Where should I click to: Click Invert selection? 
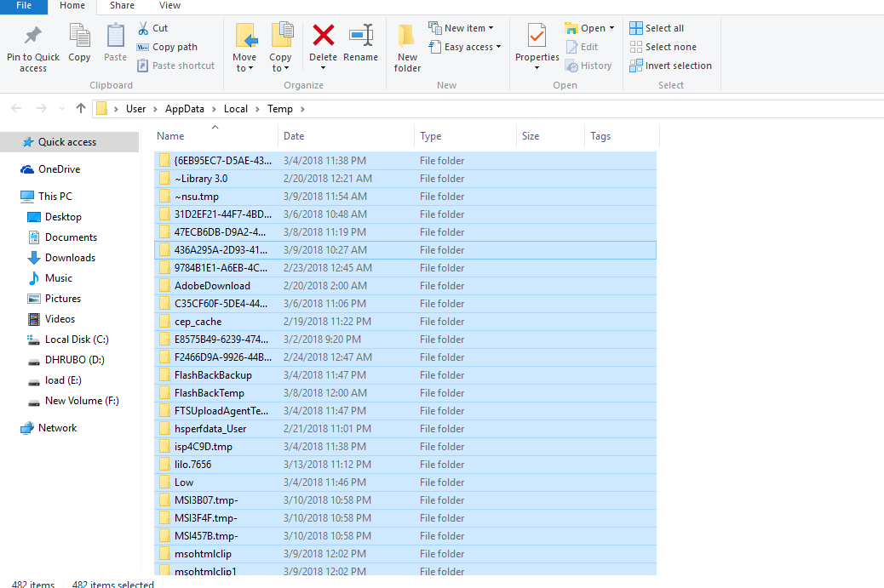coord(670,66)
